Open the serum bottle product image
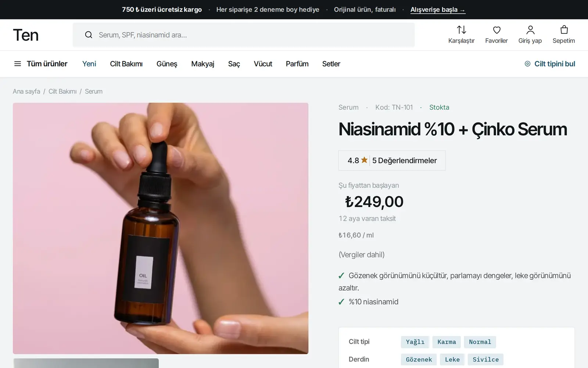 click(x=161, y=228)
